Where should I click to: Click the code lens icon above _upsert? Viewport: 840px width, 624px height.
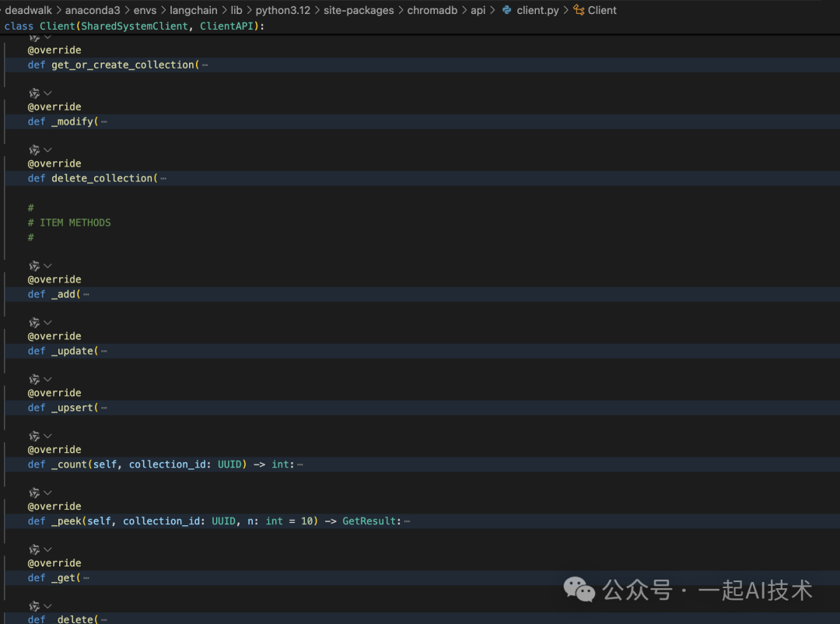34,380
